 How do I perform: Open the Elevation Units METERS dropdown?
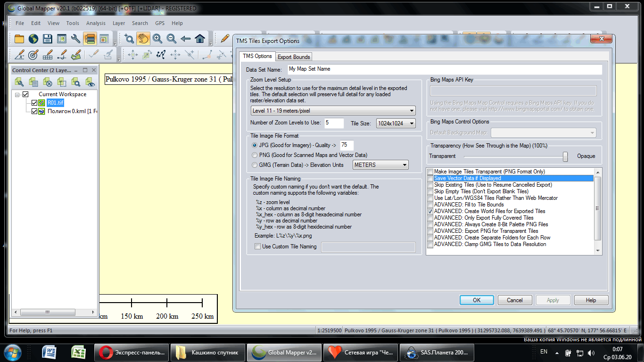380,165
